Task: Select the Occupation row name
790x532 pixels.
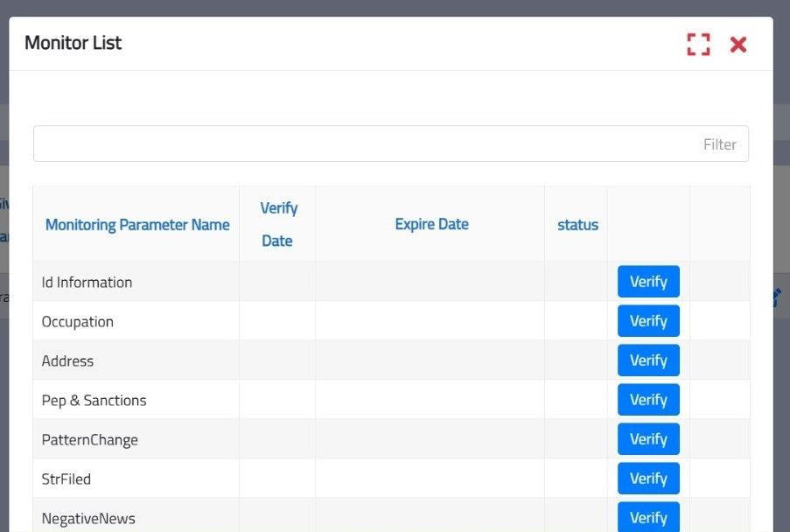Action: tap(78, 322)
